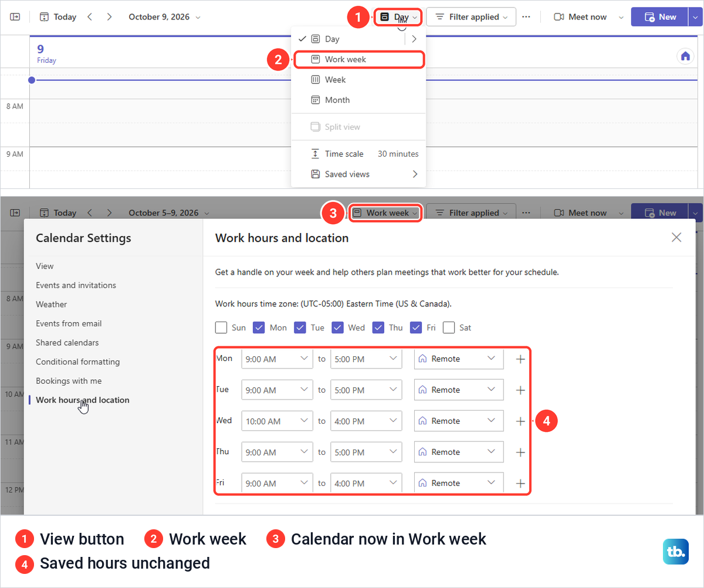Add another time slot for Friday
This screenshot has height=588, width=704.
tap(520, 484)
